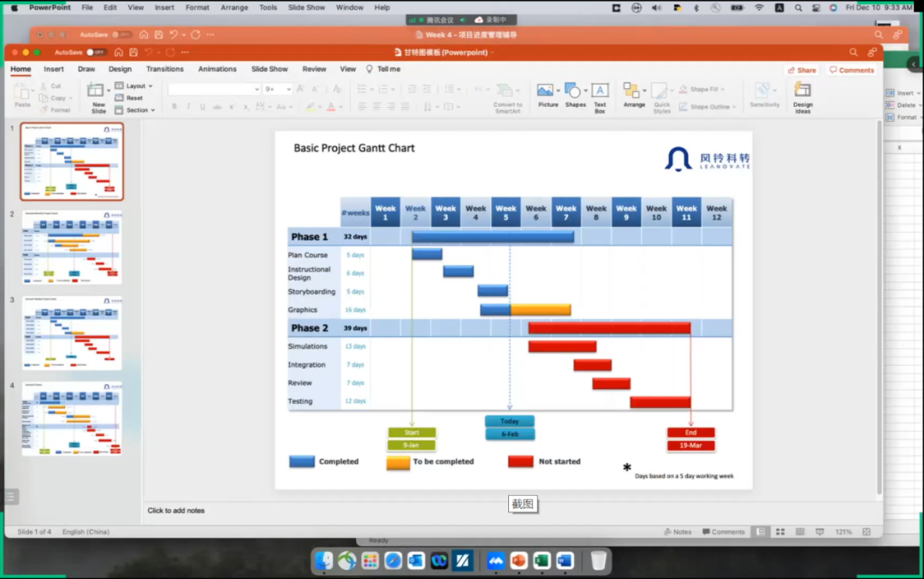Image resolution: width=924 pixels, height=579 pixels.
Task: Switch to Reading view icon
Action: coord(800,532)
